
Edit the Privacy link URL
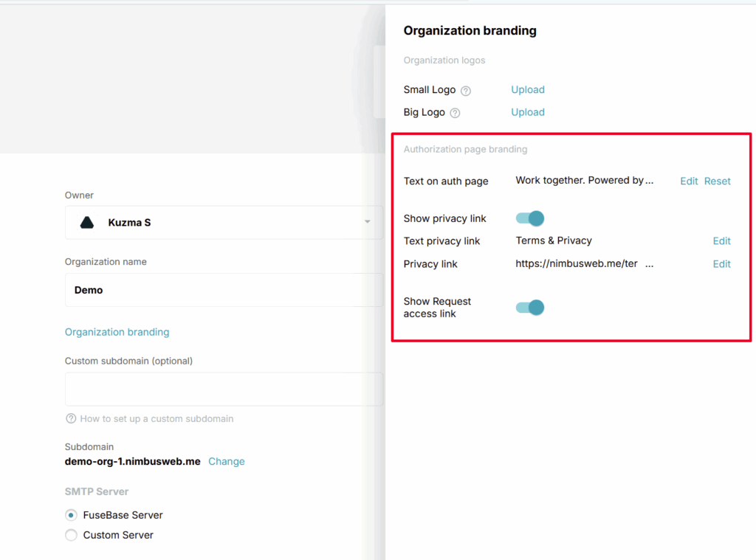pyautogui.click(x=721, y=264)
